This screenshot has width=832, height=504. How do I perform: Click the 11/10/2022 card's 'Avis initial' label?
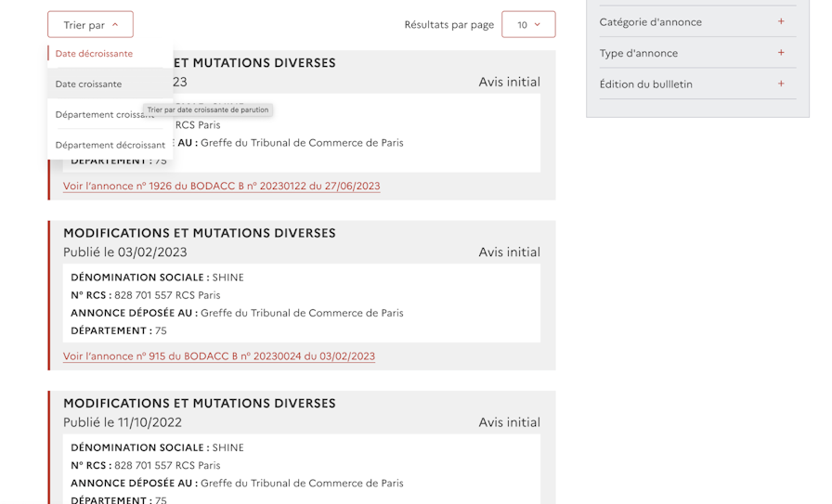coord(510,422)
